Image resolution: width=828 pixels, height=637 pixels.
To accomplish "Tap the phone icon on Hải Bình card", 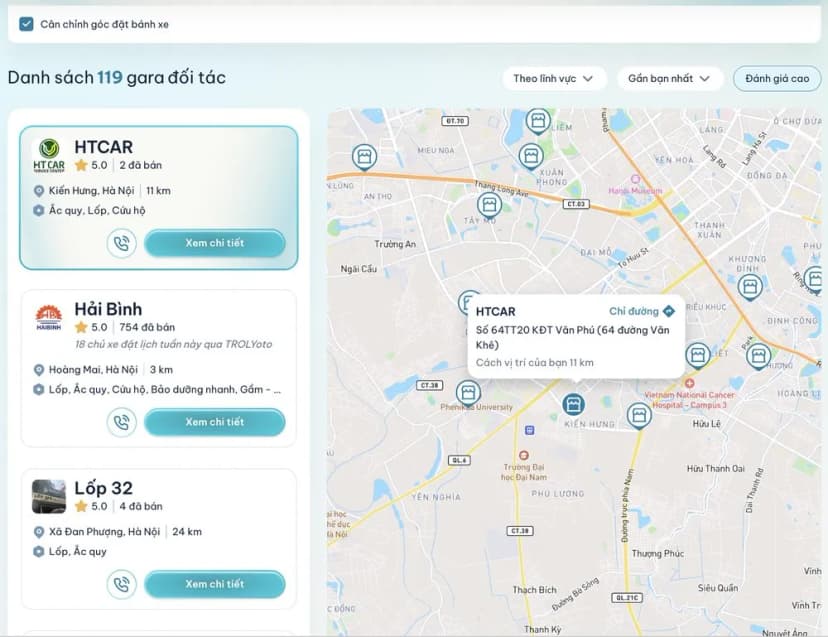I will pos(121,423).
